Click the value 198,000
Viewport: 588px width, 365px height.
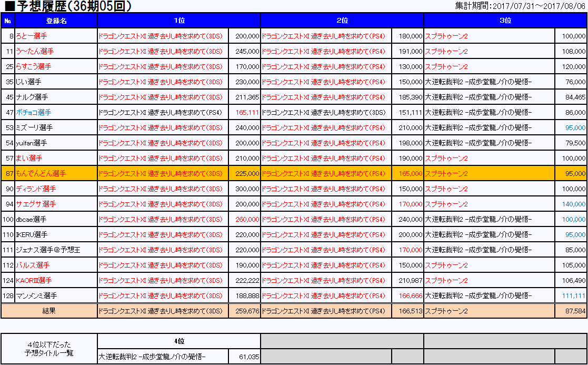coord(411,143)
